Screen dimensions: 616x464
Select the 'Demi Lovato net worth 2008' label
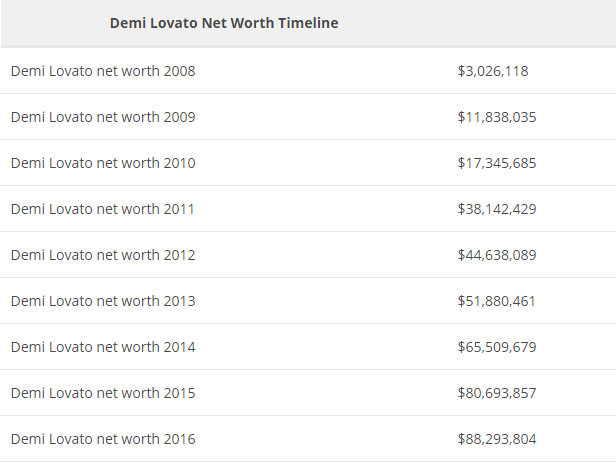coord(103,71)
